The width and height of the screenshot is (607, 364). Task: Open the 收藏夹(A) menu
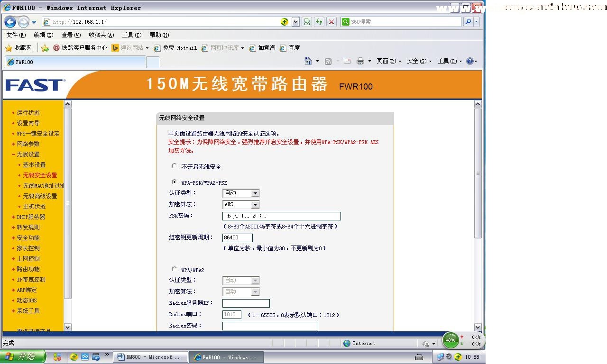[101, 35]
